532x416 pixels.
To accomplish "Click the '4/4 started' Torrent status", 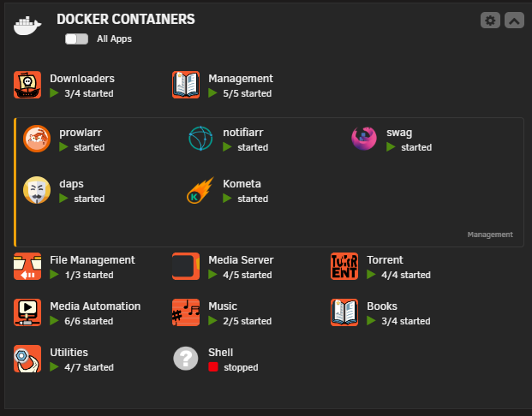I will tap(406, 275).
